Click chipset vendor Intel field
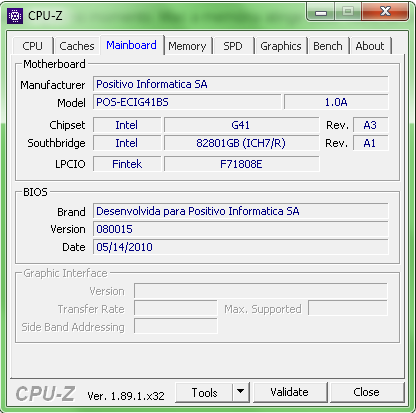 [x=127, y=125]
